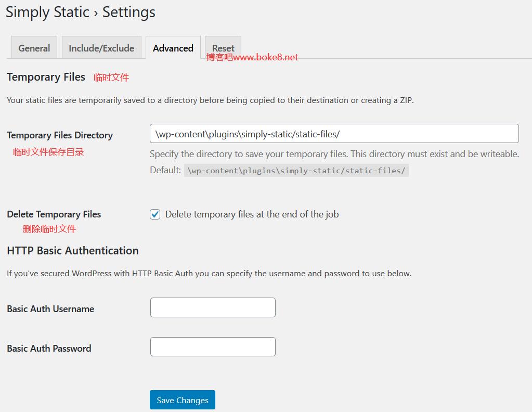Screen dimensions: 532x412
Task: Click into the Basic Auth Password field
Action: pos(213,346)
